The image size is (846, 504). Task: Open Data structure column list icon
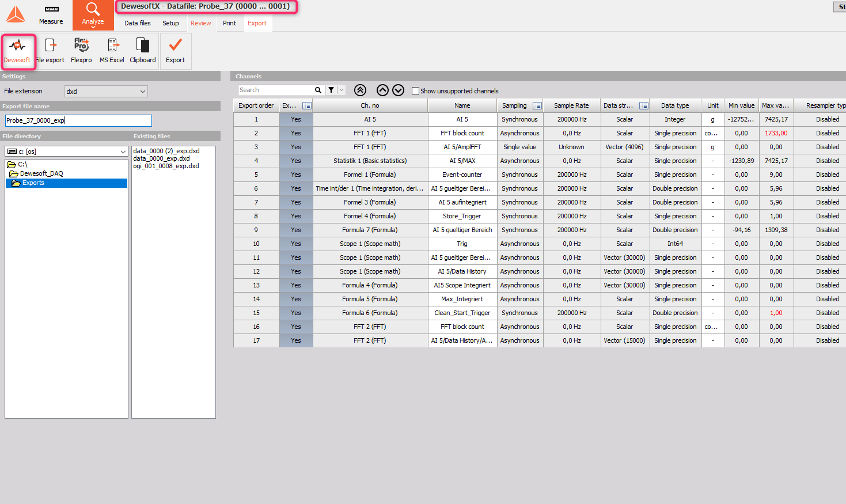click(644, 105)
